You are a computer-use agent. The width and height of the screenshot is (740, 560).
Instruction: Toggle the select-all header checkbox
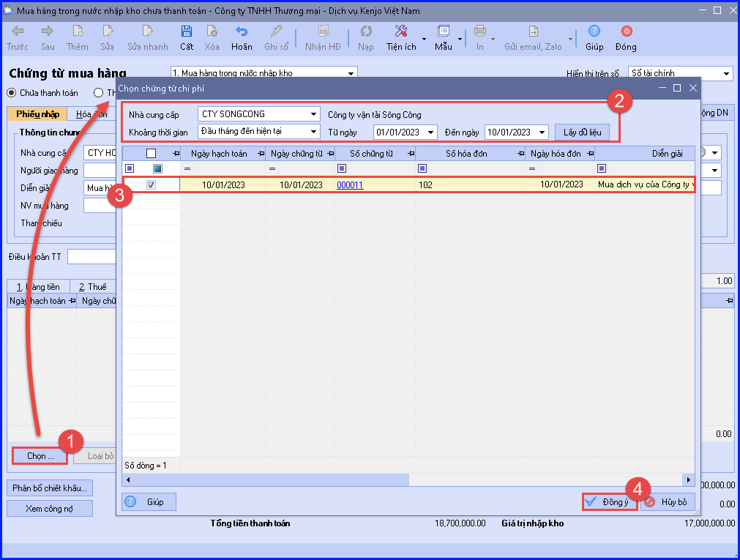click(x=151, y=154)
